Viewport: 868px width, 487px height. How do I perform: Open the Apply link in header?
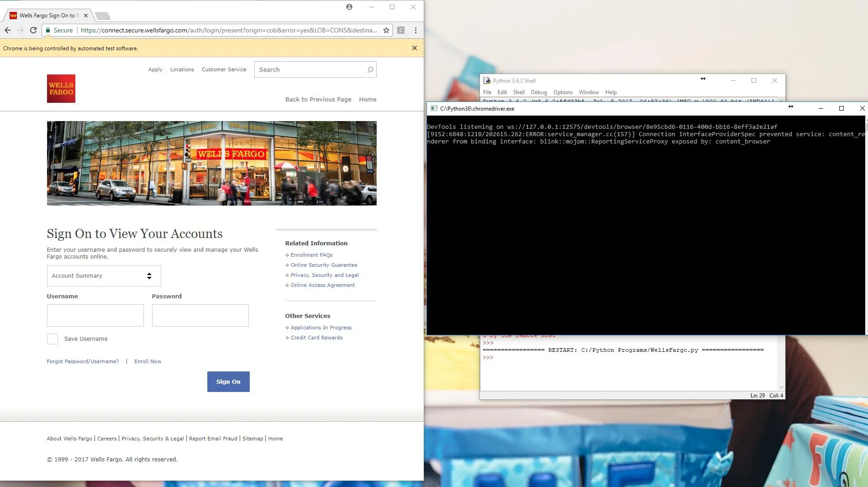[155, 69]
